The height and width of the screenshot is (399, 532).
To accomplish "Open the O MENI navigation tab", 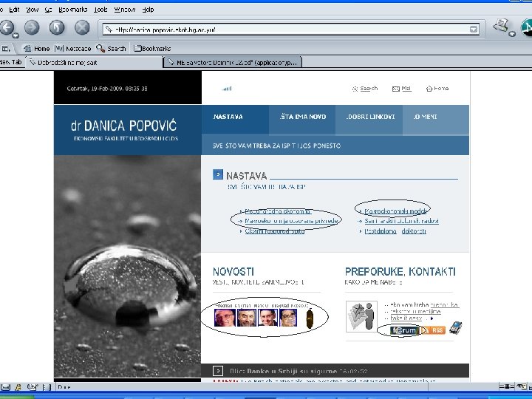I will (x=436, y=120).
